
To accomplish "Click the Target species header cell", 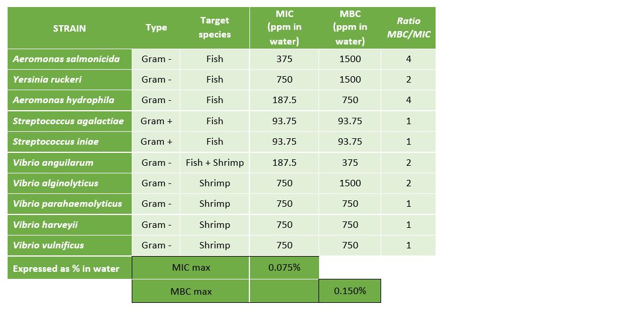I will point(215,28).
